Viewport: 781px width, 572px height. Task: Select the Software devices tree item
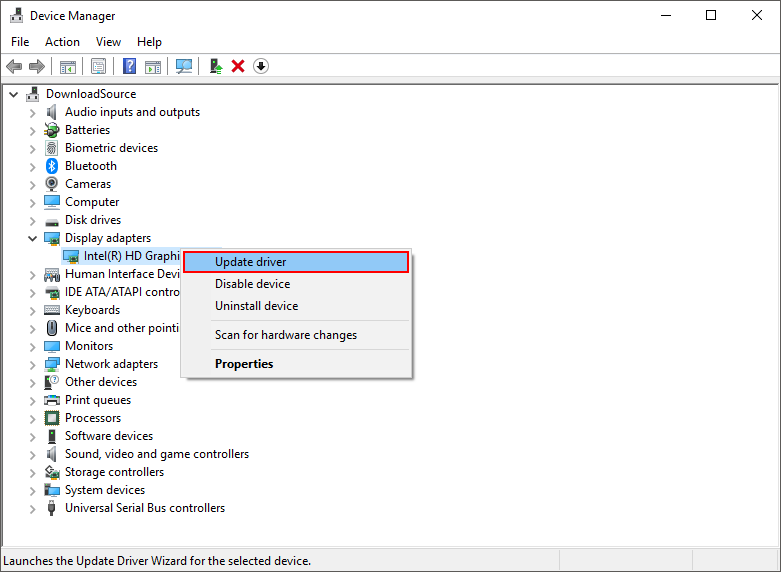109,436
